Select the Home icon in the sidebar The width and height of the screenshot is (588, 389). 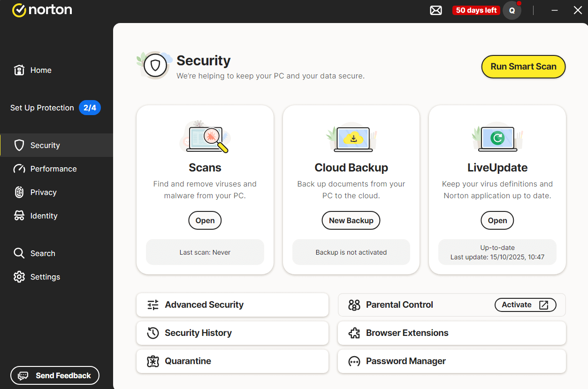(19, 70)
